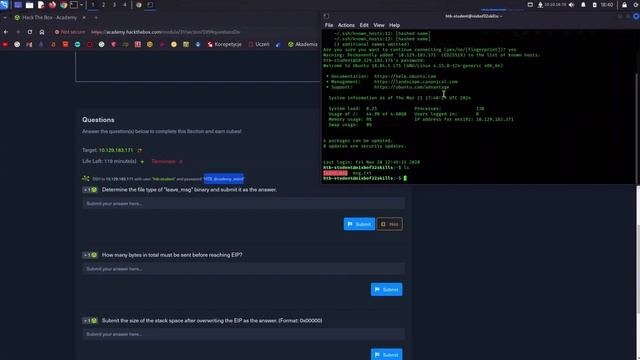Screen dimensions: 640x360
Task: Open volume control in system tray
Action: [571, 5]
